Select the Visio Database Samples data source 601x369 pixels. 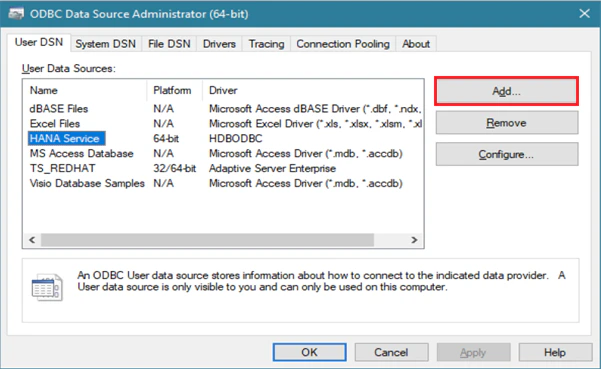point(87,183)
